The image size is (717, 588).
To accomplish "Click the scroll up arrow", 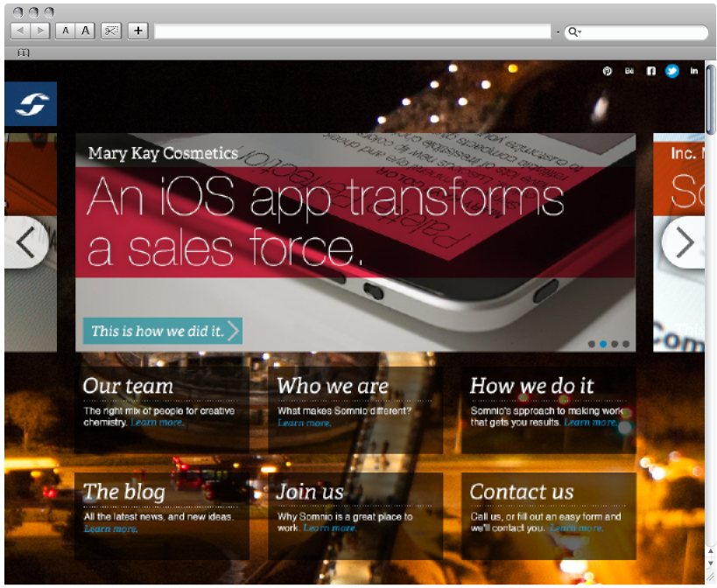I will coord(711,551).
